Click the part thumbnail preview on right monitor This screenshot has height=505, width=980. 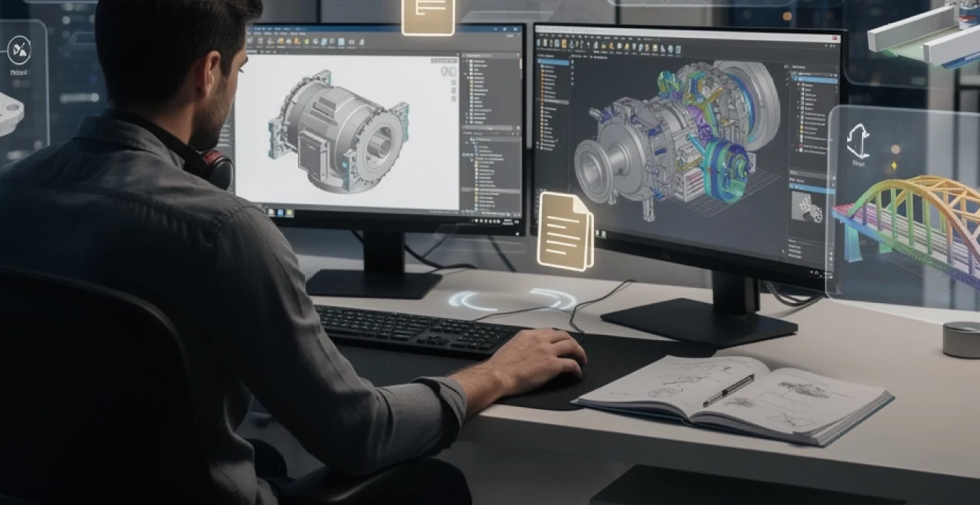click(806, 206)
